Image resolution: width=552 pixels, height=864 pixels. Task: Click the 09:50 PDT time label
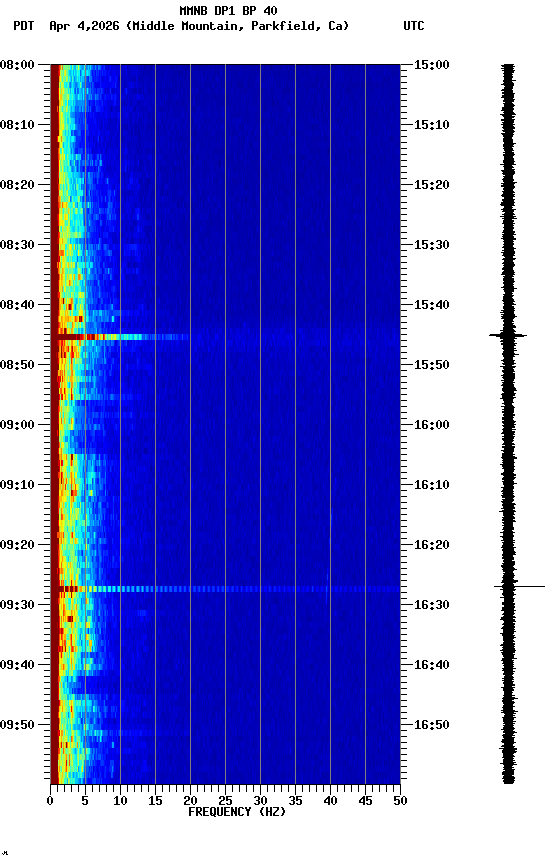pyautogui.click(x=17, y=725)
